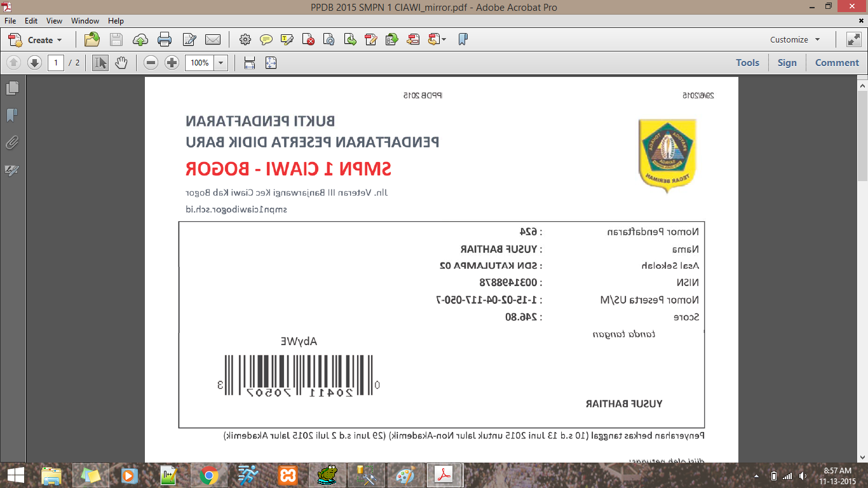Viewport: 868px width, 488px height.
Task: Zoom in with the plus button
Action: [172, 63]
